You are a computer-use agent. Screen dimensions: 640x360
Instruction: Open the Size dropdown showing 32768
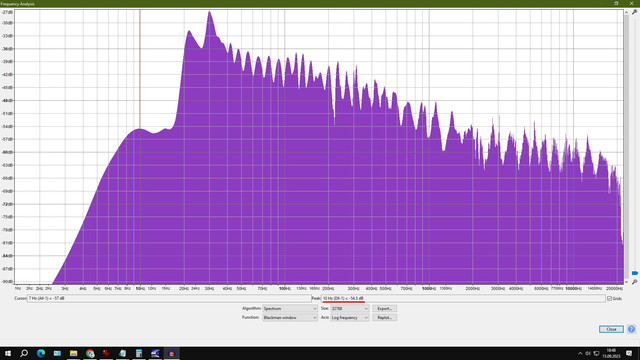[x=350, y=309]
